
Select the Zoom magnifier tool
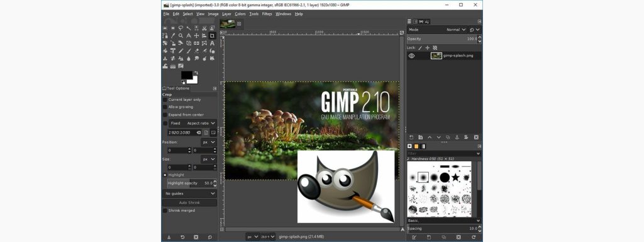pos(180,35)
